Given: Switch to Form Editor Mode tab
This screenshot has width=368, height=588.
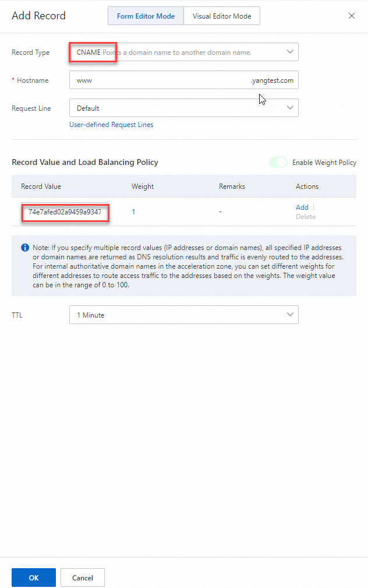Looking at the screenshot, I should [x=146, y=16].
